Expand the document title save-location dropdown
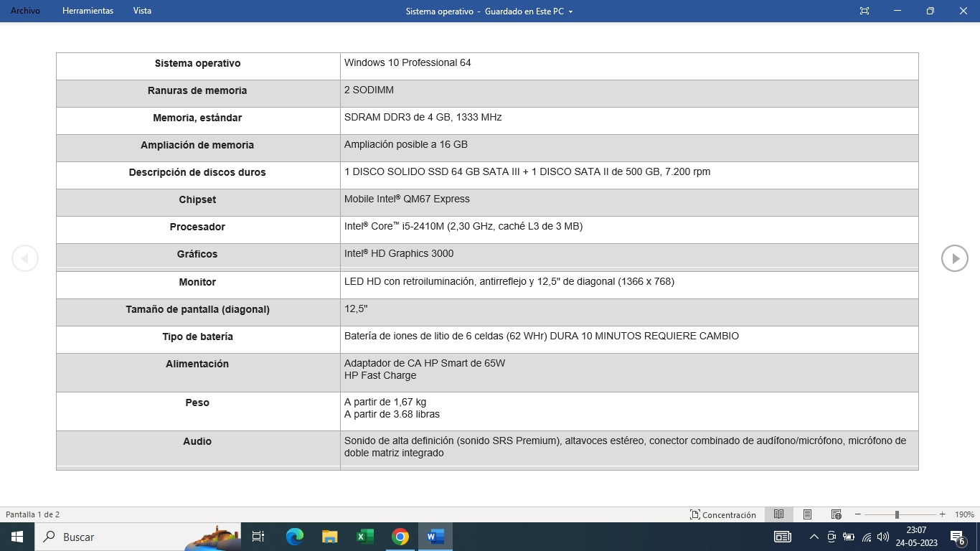Viewport: 980px width, 551px height. 571,11
